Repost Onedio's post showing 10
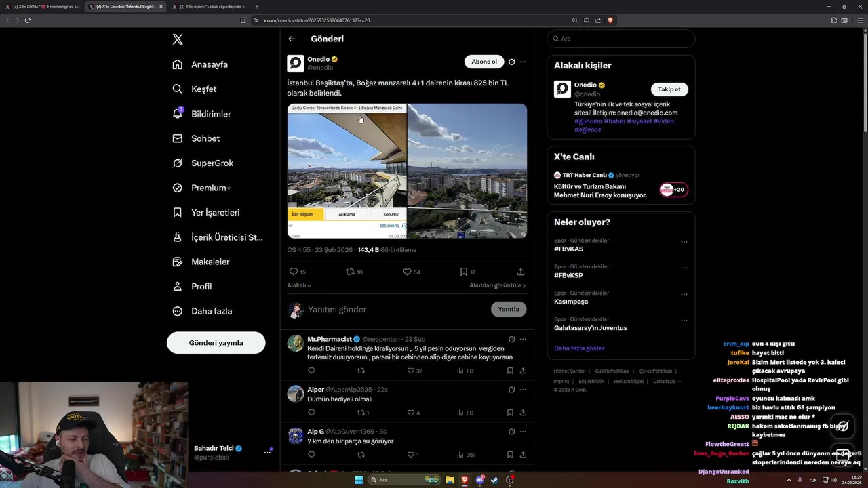Viewport: 868px width, 488px height. (351, 272)
